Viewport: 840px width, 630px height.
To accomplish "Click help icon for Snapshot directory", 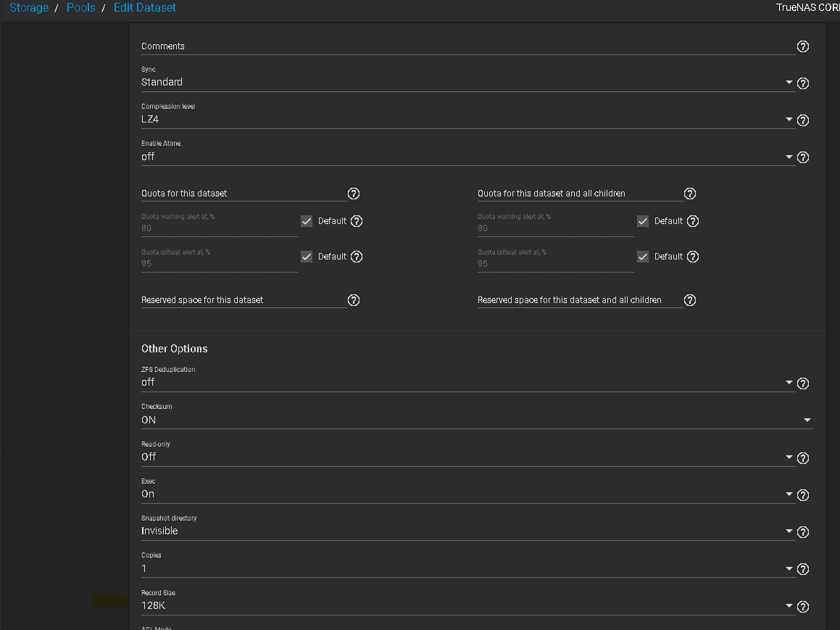I will 802,532.
